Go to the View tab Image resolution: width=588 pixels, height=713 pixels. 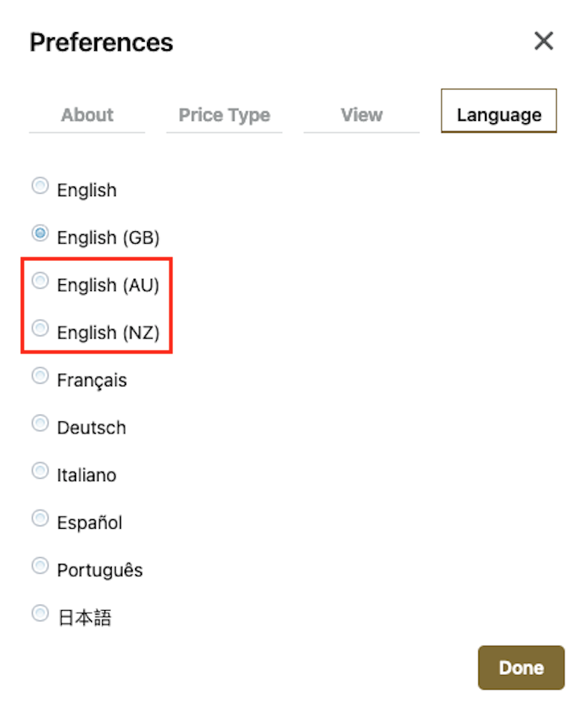[361, 115]
